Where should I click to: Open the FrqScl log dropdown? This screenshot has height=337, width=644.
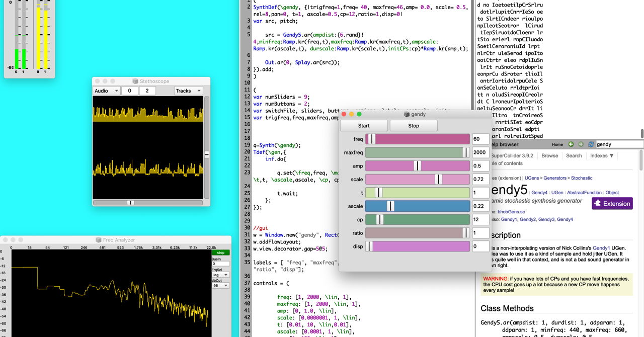(x=220, y=275)
